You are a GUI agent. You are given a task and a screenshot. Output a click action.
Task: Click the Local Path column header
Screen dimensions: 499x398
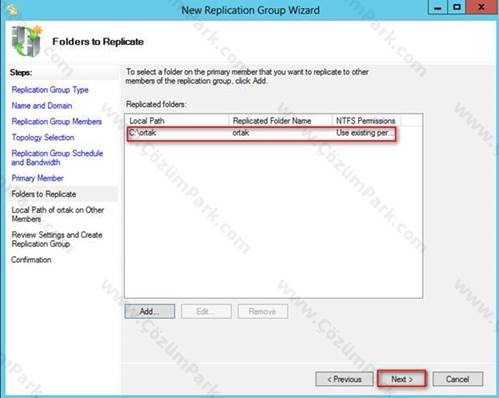point(177,121)
